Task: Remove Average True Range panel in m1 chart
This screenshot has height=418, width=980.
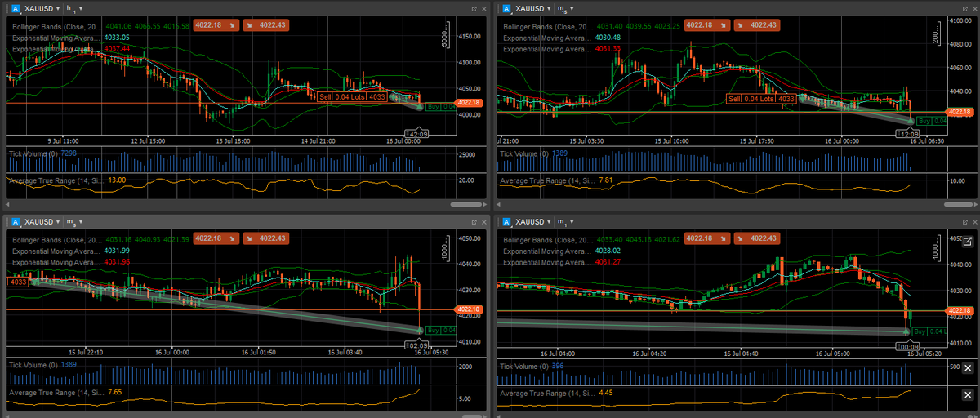Action: [x=968, y=394]
